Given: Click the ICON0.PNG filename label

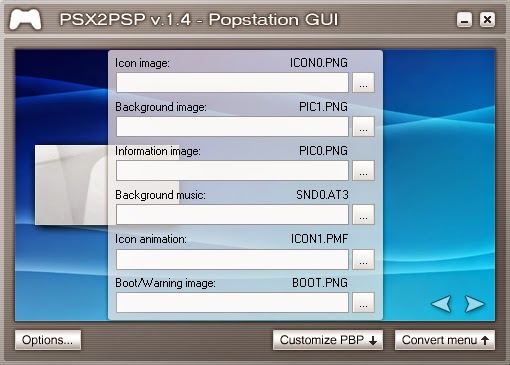Looking at the screenshot, I should click(x=319, y=63).
